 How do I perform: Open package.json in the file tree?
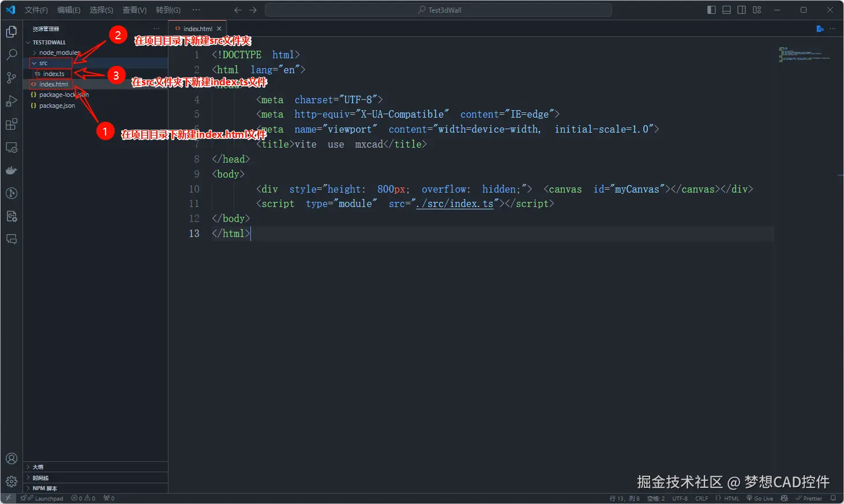(x=95, y=106)
